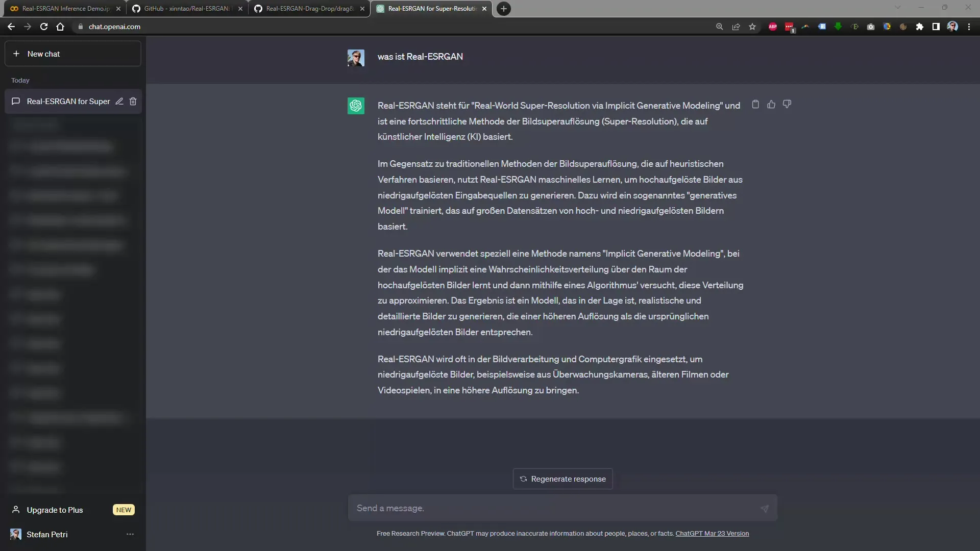980x551 pixels.
Task: Click the thumbs down icon
Action: [x=787, y=104]
